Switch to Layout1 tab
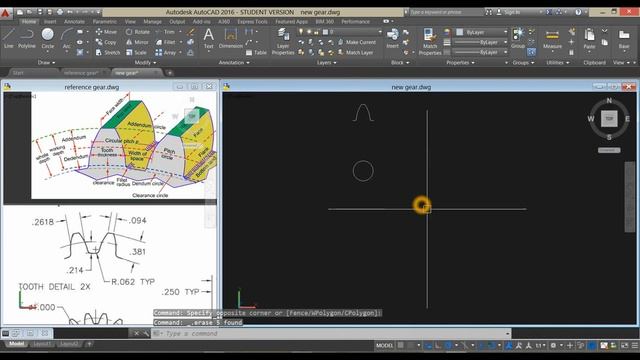640x360 pixels. coord(42,344)
